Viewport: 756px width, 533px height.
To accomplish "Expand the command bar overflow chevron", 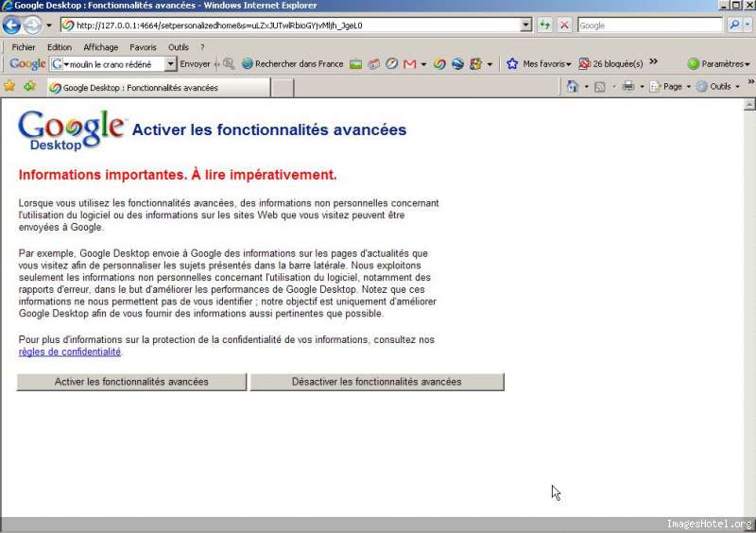I will [x=750, y=82].
